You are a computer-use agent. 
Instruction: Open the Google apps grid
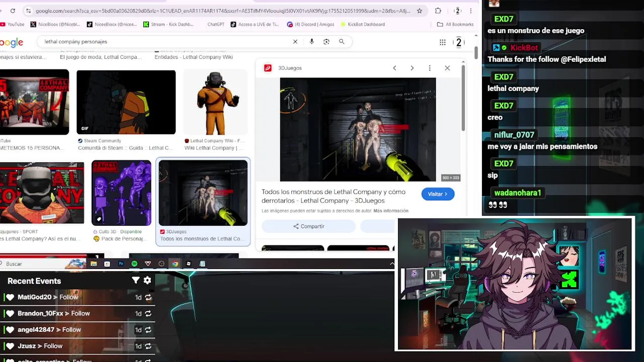point(443,42)
